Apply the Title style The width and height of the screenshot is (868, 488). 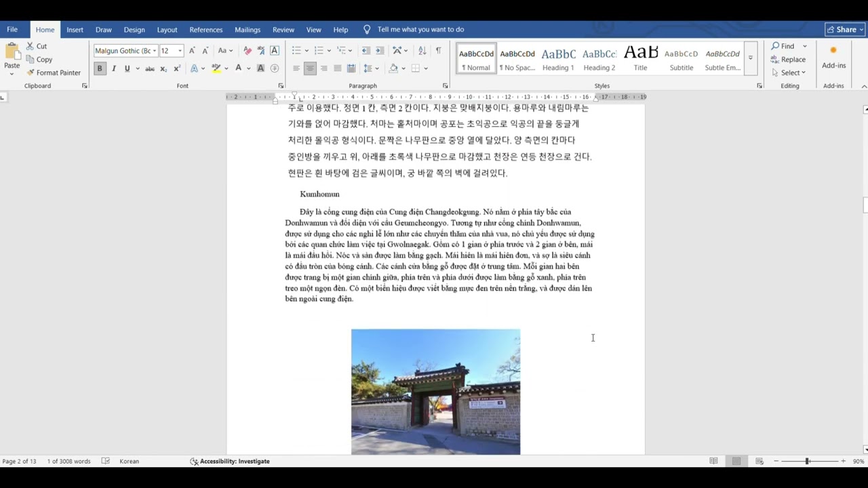(641, 58)
